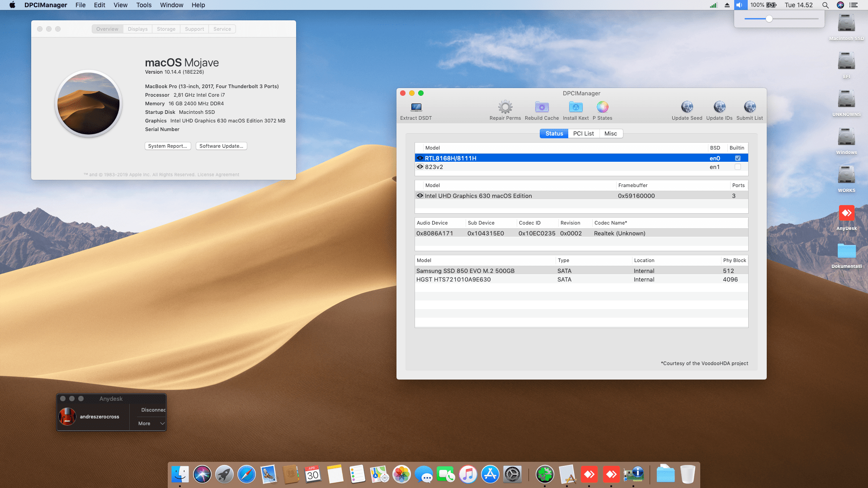The image size is (868, 488).
Task: Click the eject icon in menu bar
Action: (727, 5)
